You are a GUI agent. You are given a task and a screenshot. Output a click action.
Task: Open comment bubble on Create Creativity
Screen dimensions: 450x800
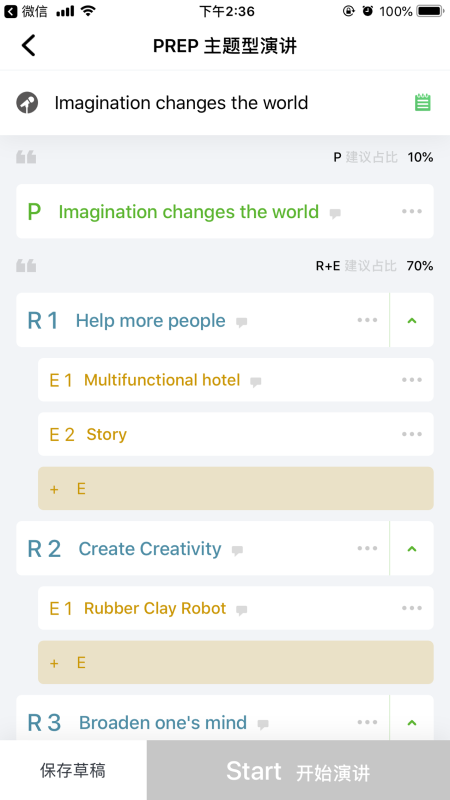click(x=237, y=550)
